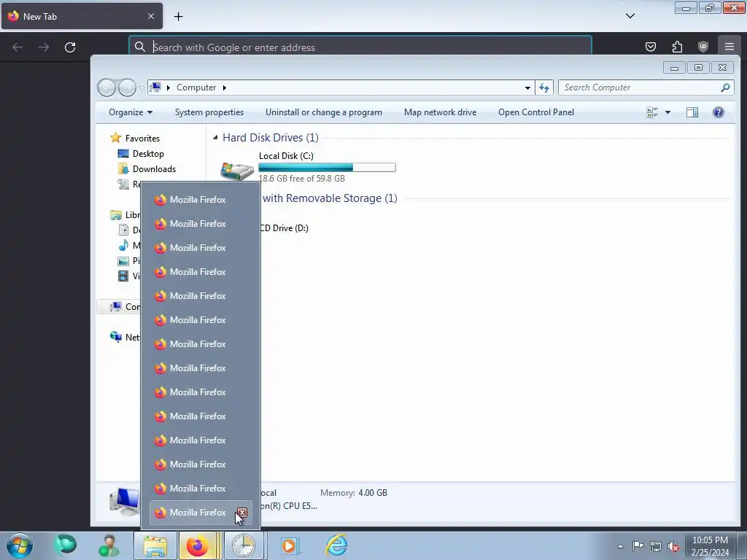Open the Windows Start orb
Viewport: 747px width, 560px height.
(20, 545)
